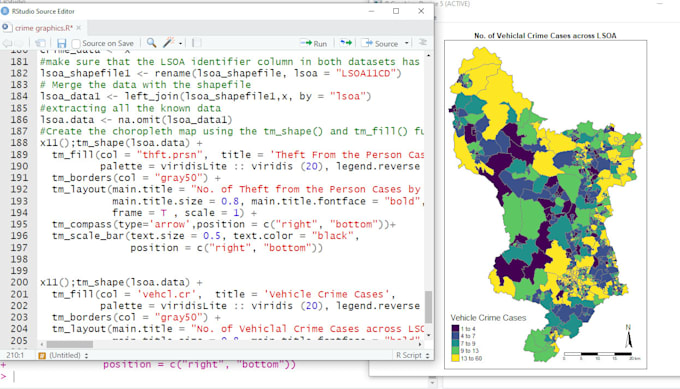680x389 pixels.
Task: Click the '# Merge the data with the shapefile' comment
Action: tap(145, 85)
